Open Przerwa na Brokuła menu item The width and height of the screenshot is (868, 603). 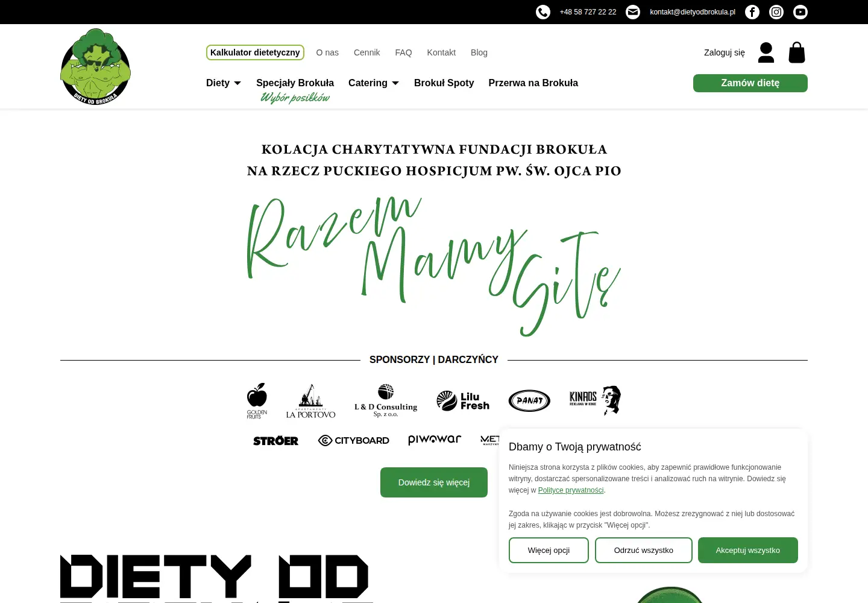click(x=533, y=83)
